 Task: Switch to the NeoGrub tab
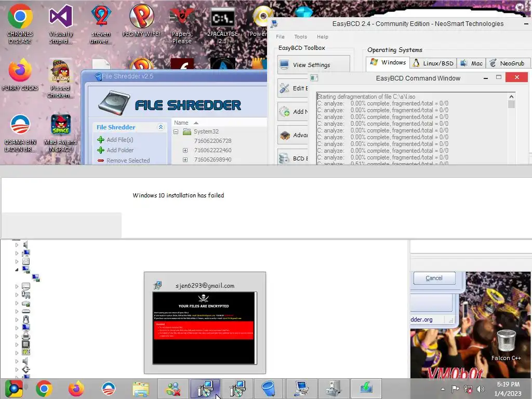pos(508,63)
